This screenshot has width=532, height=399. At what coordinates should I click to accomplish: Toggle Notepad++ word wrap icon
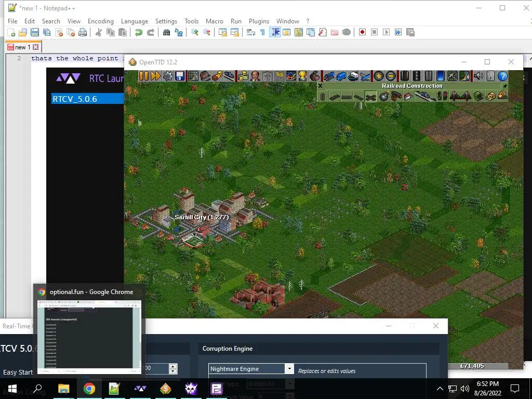[x=251, y=32]
